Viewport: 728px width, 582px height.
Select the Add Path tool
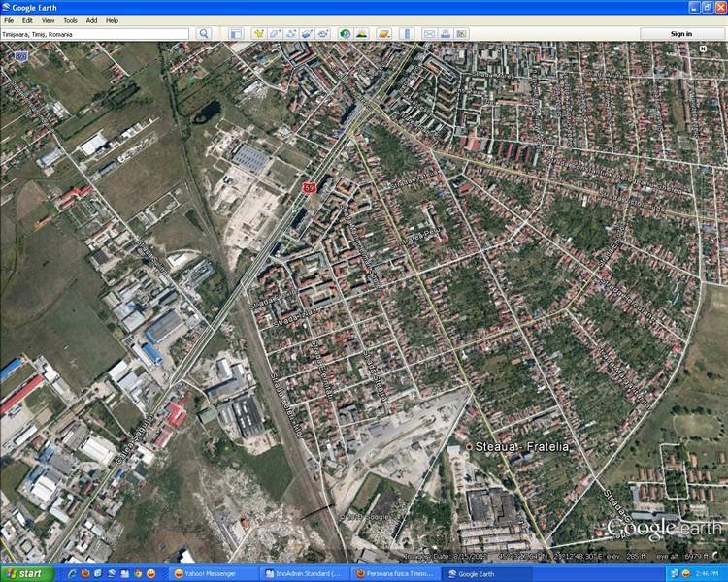tap(290, 34)
